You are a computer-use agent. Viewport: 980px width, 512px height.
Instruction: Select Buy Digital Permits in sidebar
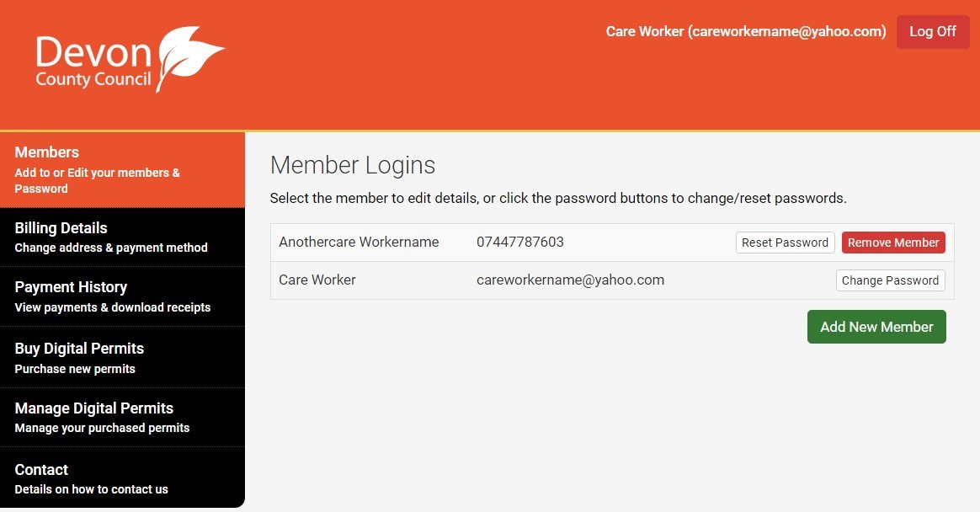click(x=123, y=358)
